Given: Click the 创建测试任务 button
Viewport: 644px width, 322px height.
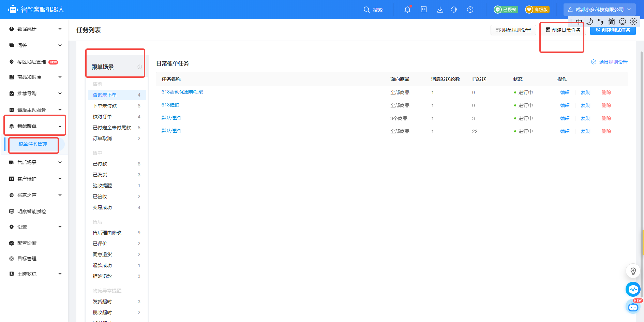Looking at the screenshot, I should pos(613,30).
